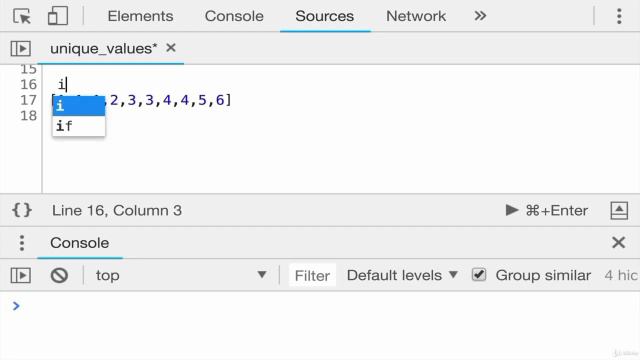Activate the inspect element picker icon
Viewport: 640px width, 360px height.
[x=22, y=16]
